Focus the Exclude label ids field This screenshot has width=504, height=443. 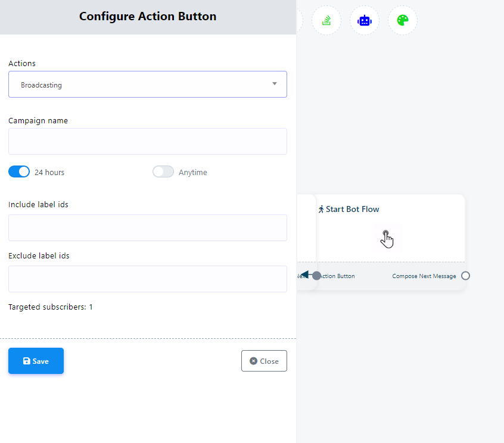coord(148,279)
